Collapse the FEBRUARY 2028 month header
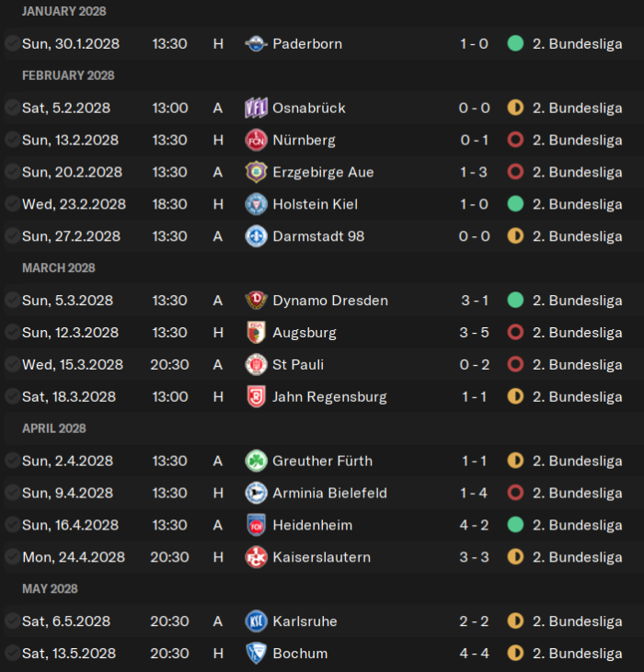 [x=68, y=75]
